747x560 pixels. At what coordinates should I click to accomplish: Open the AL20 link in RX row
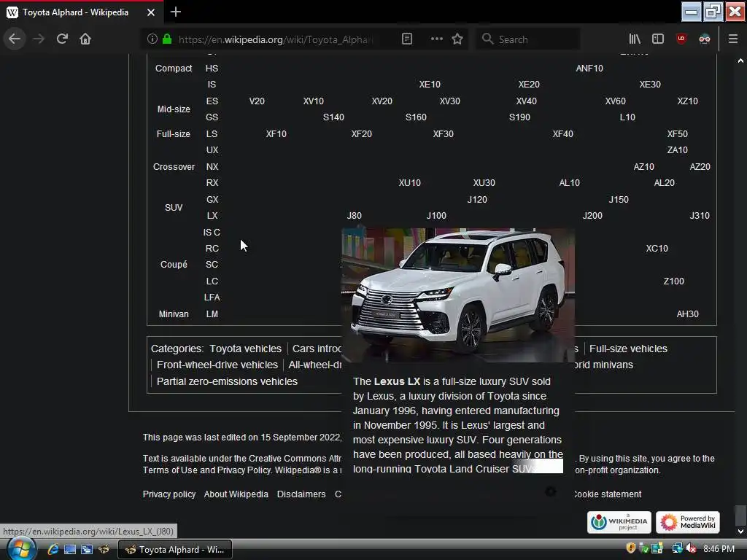pyautogui.click(x=664, y=183)
